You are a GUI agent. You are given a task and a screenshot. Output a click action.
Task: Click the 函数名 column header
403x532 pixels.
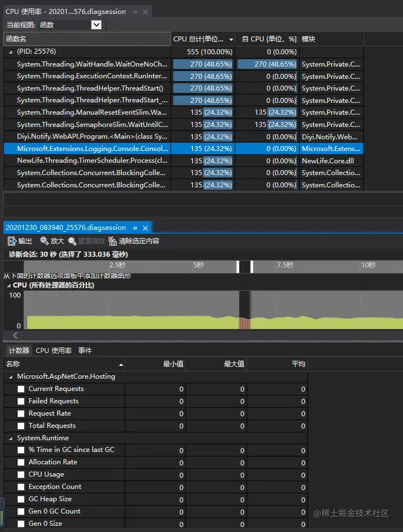point(87,39)
